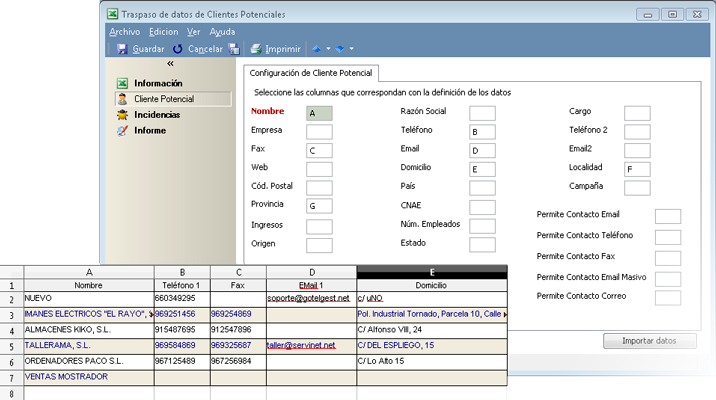This screenshot has height=400, width=716.
Task: Select spreadsheet column header D
Action: [x=312, y=272]
